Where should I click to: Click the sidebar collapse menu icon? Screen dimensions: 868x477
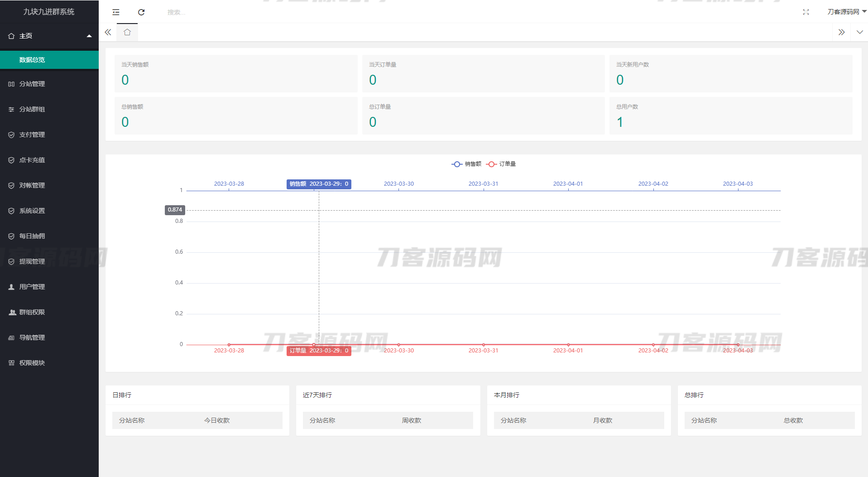116,12
